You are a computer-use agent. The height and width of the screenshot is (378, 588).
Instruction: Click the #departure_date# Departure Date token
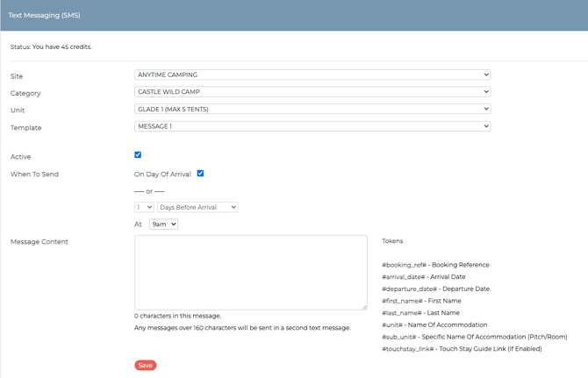click(435, 289)
